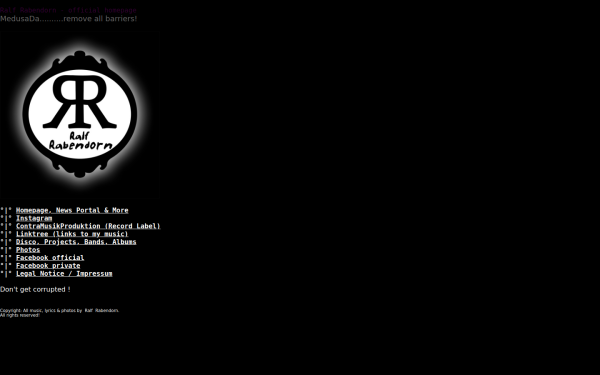600x375 pixels.
Task: Click the 'Ralf Rabendorn - official homepage' heading
Action: 68,10
